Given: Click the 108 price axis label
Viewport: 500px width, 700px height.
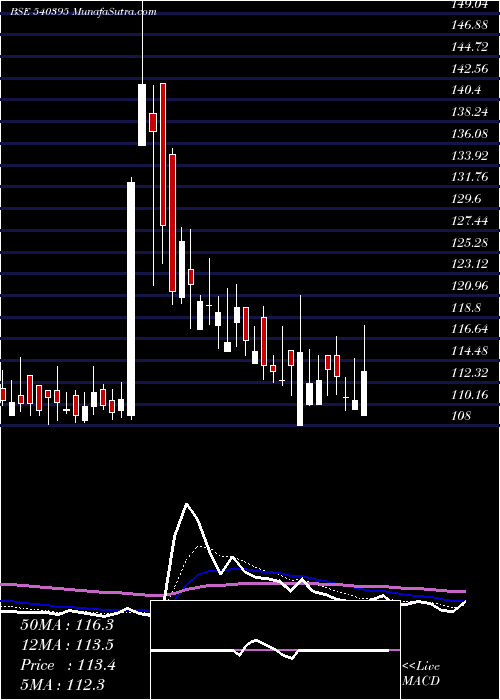Looking at the screenshot, I should pos(461,416).
